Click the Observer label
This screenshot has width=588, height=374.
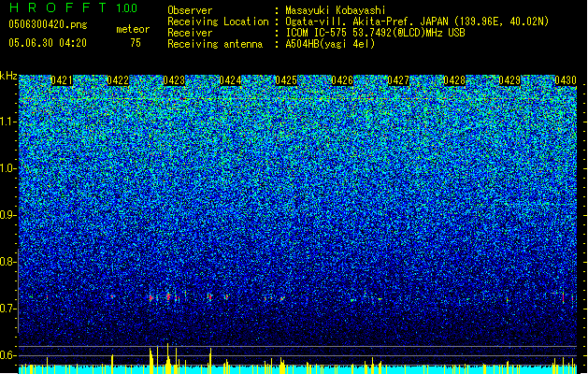pos(190,10)
